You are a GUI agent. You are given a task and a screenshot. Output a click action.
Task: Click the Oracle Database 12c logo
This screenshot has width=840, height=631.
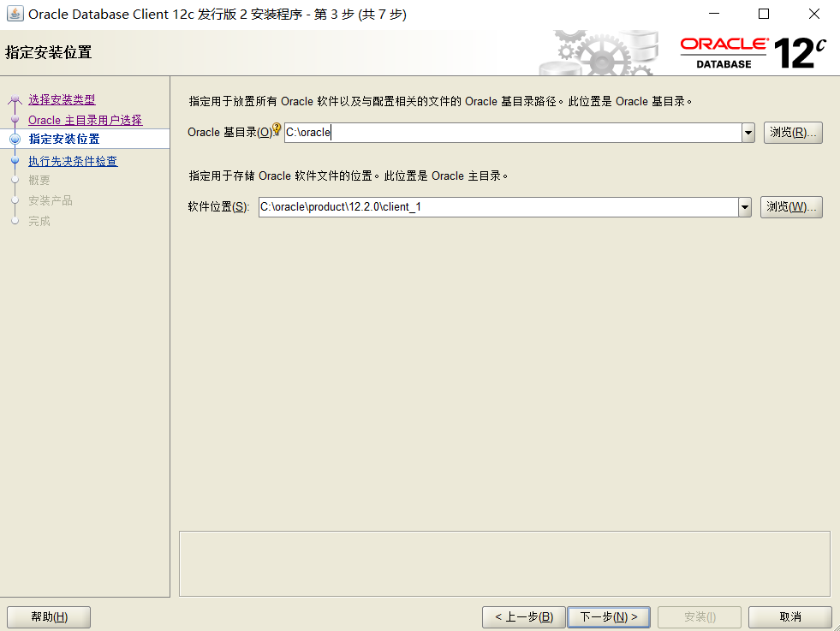(754, 52)
